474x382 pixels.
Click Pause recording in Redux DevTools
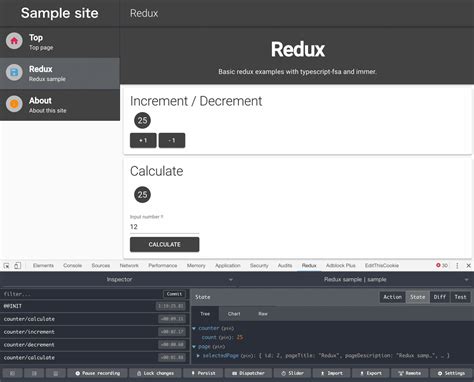[x=98, y=373]
